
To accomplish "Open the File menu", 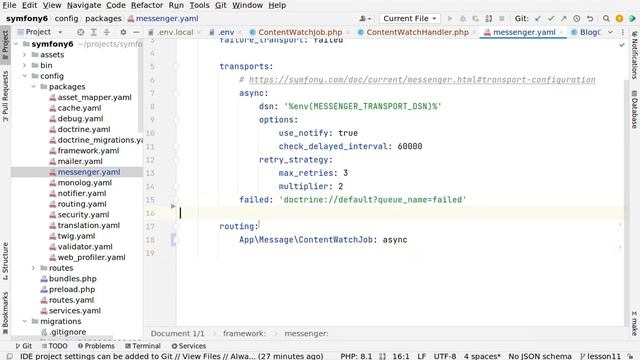I will click(9, 5).
